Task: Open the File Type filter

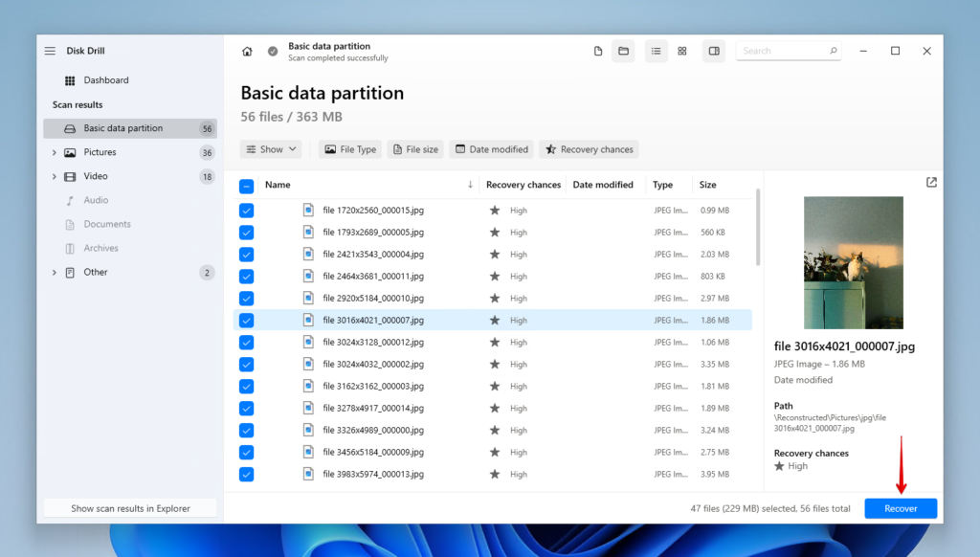Action: coord(349,149)
